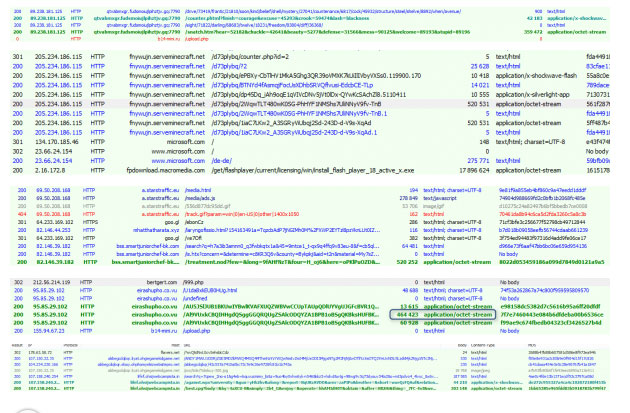Screen dimensions: 630x413
Task: Select host microsoft.com in the 134.170.185.46 row
Action: coord(186,142)
